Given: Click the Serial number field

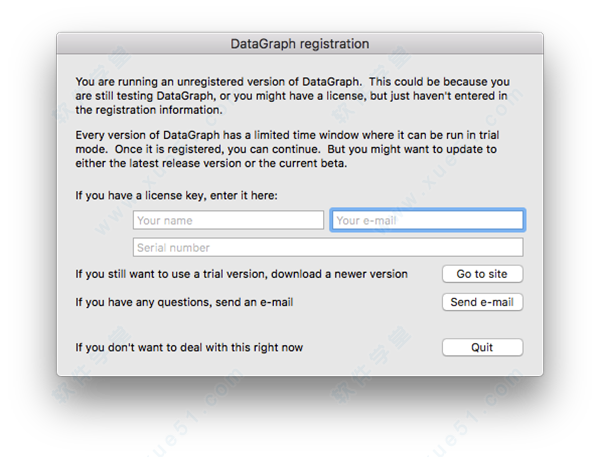Looking at the screenshot, I should 328,248.
